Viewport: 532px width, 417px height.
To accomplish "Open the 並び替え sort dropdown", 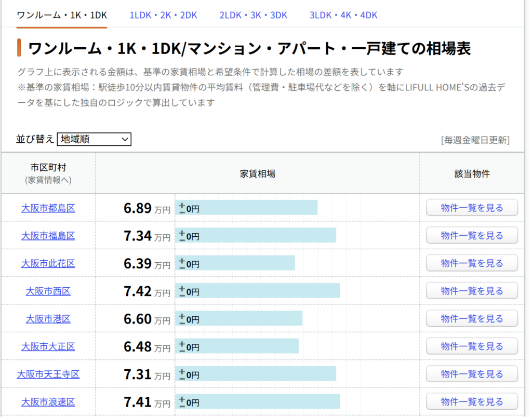I will 94,139.
